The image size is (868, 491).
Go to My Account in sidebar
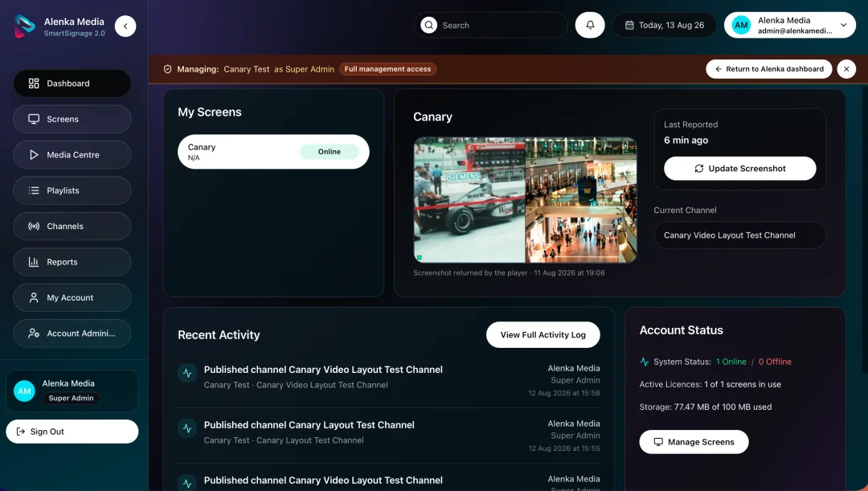72,298
